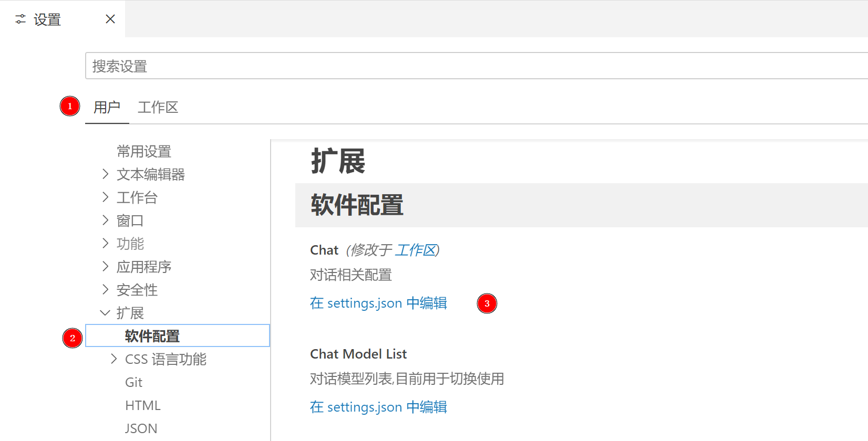Click the settings sliders icon in tab
The width and height of the screenshot is (868, 441).
[x=20, y=19]
